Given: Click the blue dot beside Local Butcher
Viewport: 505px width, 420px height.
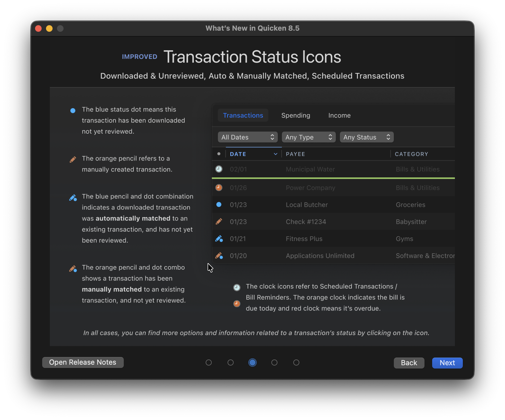Looking at the screenshot, I should click(219, 205).
